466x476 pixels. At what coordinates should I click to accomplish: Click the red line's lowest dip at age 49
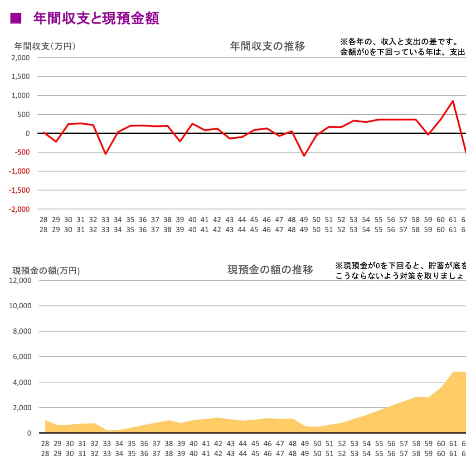(304, 156)
